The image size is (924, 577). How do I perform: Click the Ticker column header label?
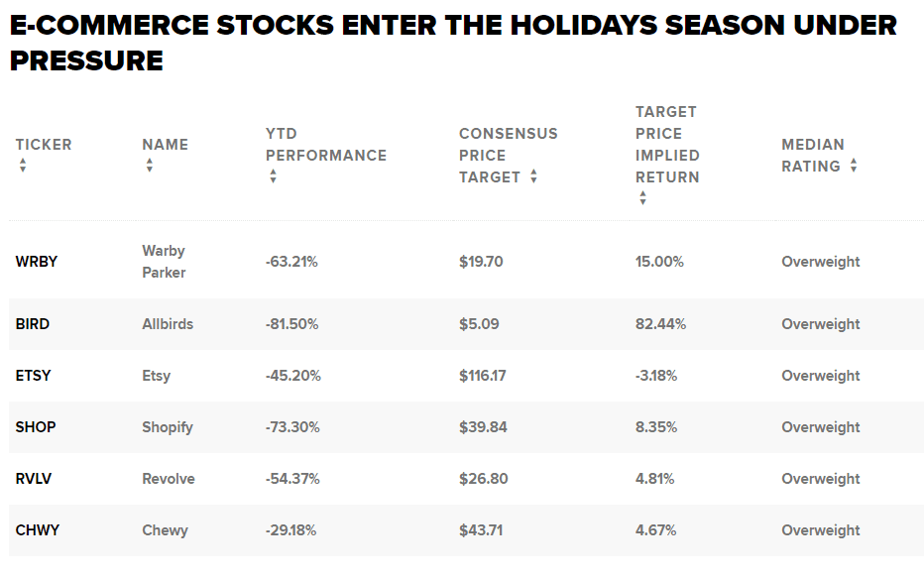[x=44, y=145]
